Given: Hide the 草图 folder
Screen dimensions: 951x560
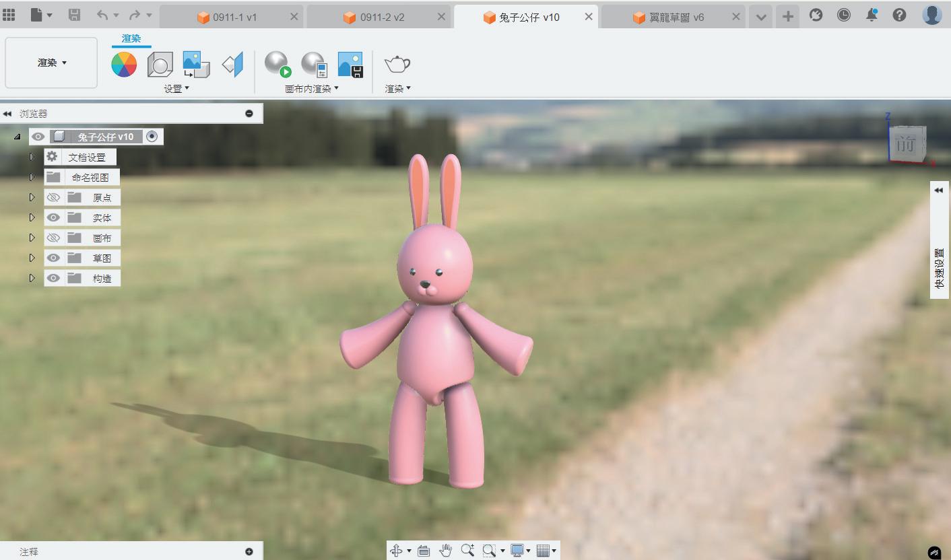Looking at the screenshot, I should pyautogui.click(x=53, y=258).
